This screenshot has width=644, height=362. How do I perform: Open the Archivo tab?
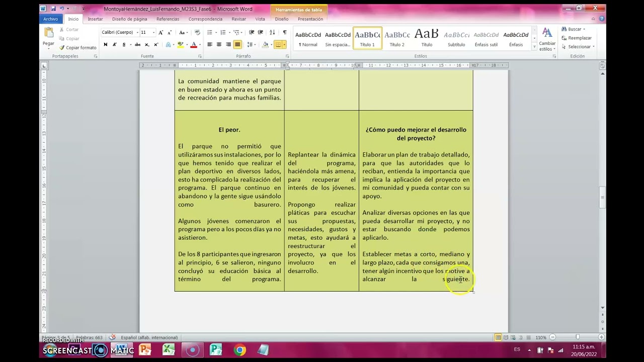tap(50, 19)
